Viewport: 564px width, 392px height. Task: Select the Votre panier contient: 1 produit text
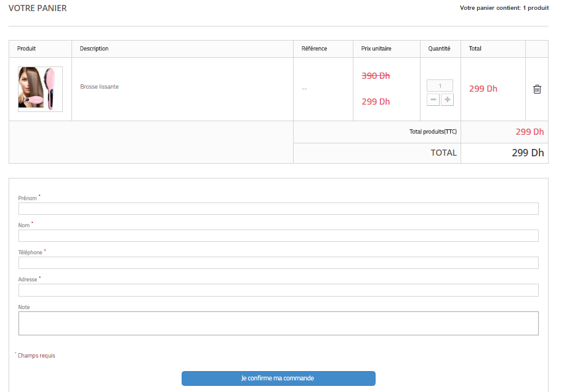click(x=504, y=8)
